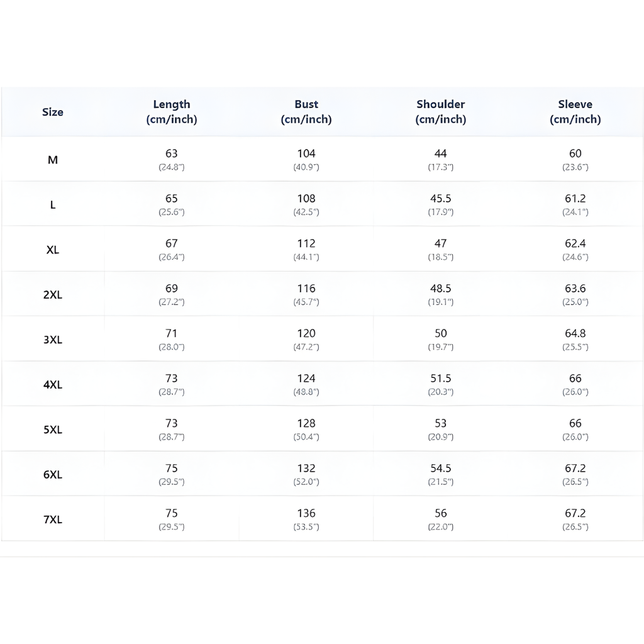Click the Sleeve (cm/inch) column header
The width and height of the screenshot is (644, 644).
point(575,112)
